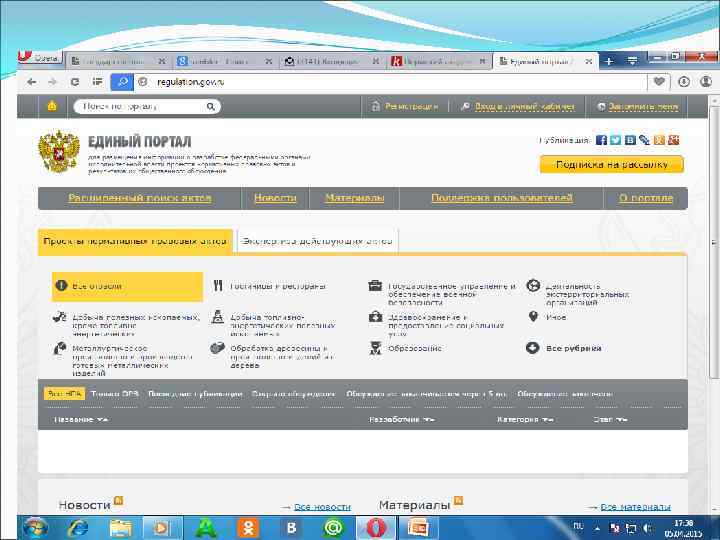Select the Все НПА filter
The width and height of the screenshot is (720, 540).
pyautogui.click(x=64, y=394)
